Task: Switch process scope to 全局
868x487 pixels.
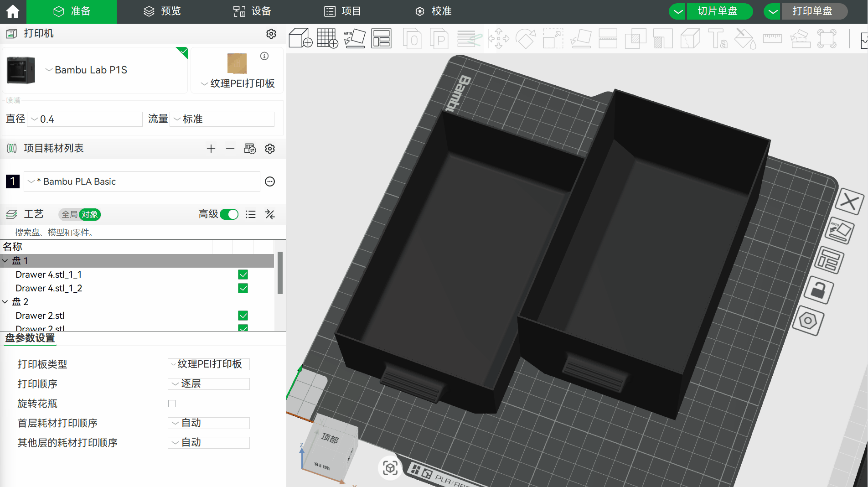Action: pos(70,214)
